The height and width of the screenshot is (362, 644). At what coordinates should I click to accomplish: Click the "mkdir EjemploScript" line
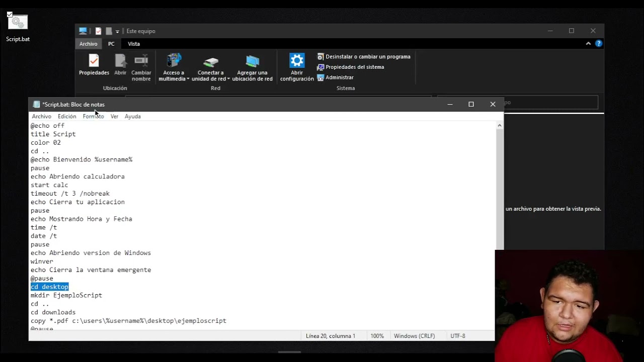[66, 295]
